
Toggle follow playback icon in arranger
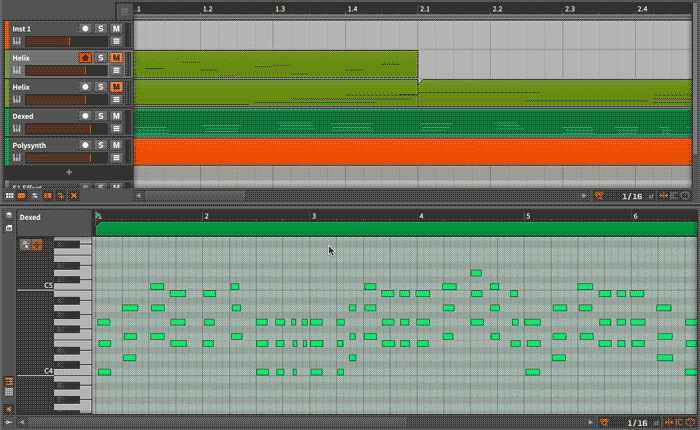pyautogui.click(x=61, y=196)
